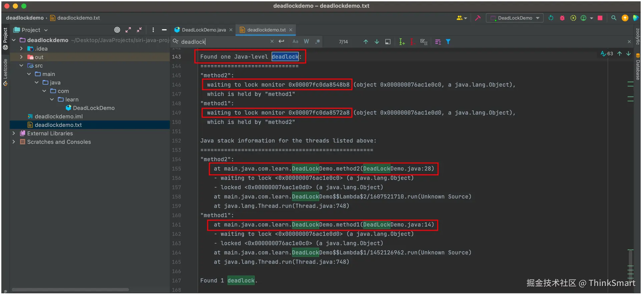Click the rerun icon beside DeadLockDemo configuration
Viewport: 644px width, 296px height.
(551, 18)
